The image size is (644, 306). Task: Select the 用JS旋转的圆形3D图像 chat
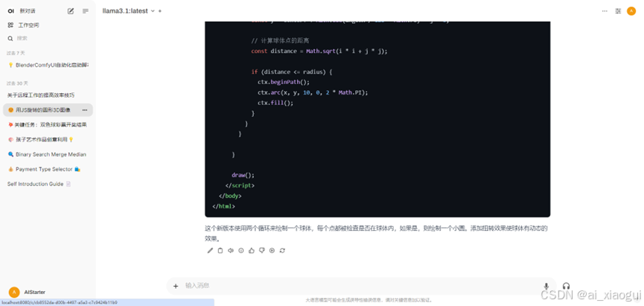pyautogui.click(x=42, y=110)
